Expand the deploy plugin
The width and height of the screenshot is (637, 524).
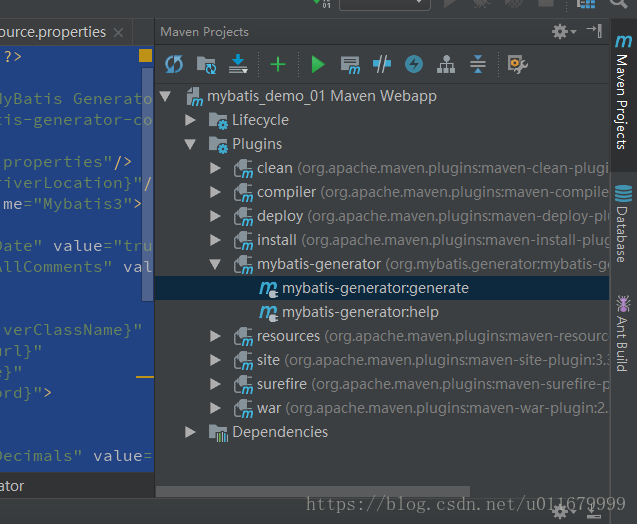click(x=215, y=216)
